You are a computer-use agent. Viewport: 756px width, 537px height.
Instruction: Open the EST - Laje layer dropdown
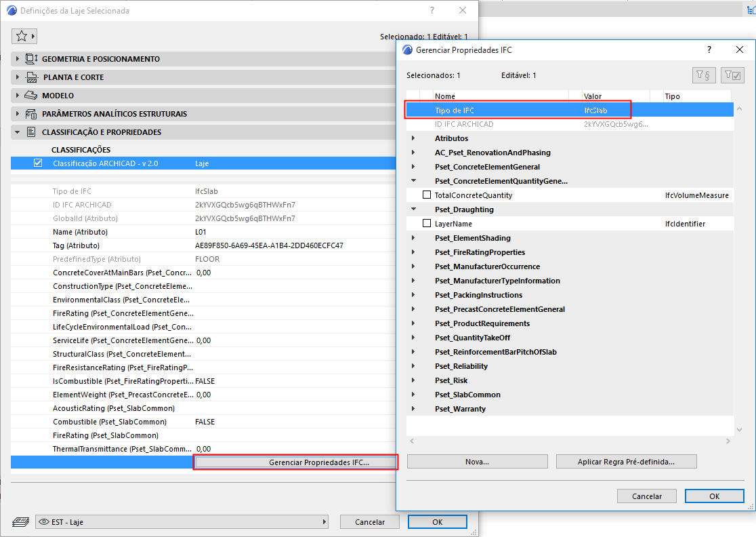coord(182,522)
